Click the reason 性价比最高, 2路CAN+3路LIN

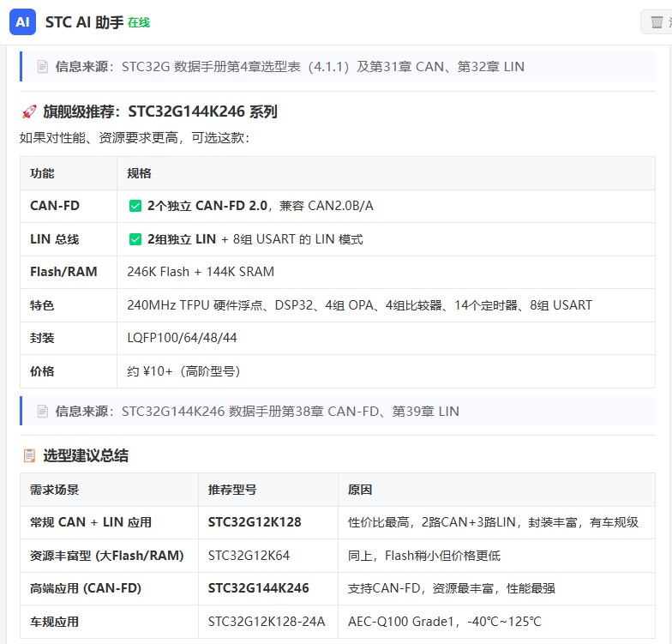point(432,522)
